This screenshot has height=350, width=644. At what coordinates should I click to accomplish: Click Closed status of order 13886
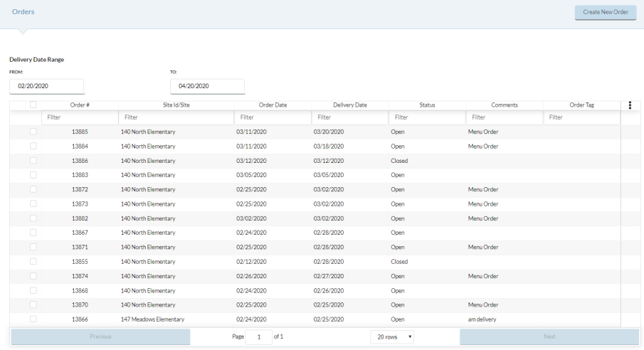pyautogui.click(x=399, y=161)
